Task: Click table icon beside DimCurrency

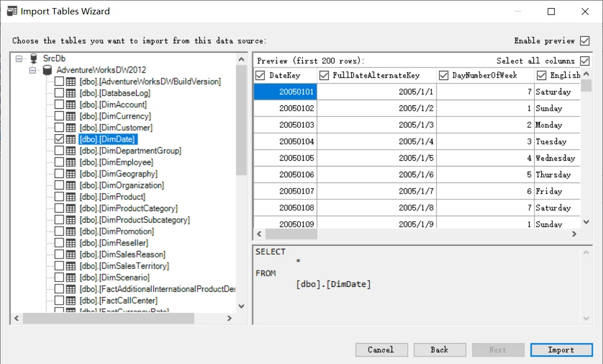Action: point(71,116)
